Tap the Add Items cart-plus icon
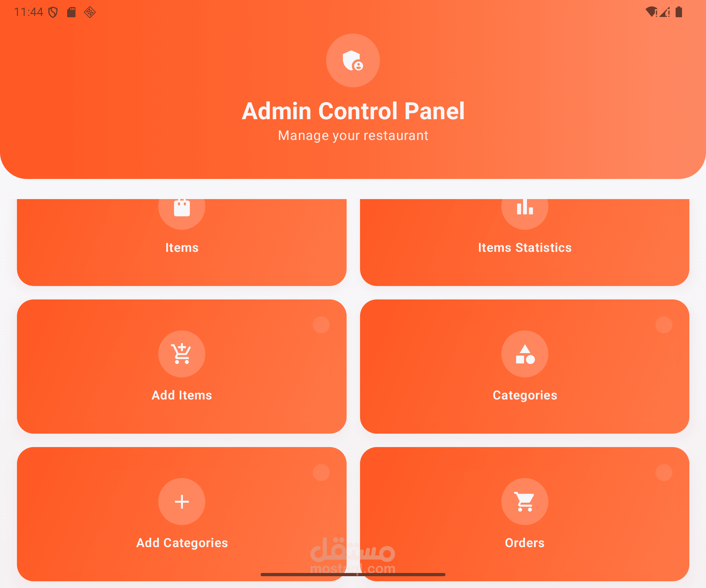 pyautogui.click(x=182, y=353)
